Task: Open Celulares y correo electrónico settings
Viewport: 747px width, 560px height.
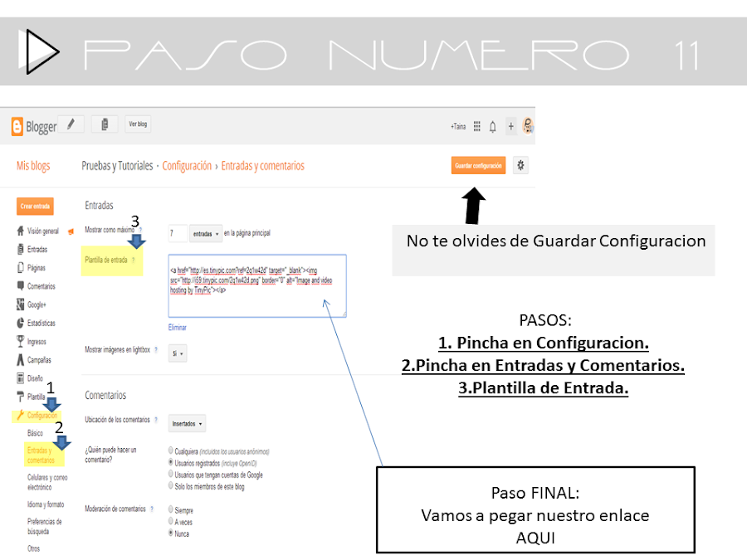Action: tap(47, 482)
